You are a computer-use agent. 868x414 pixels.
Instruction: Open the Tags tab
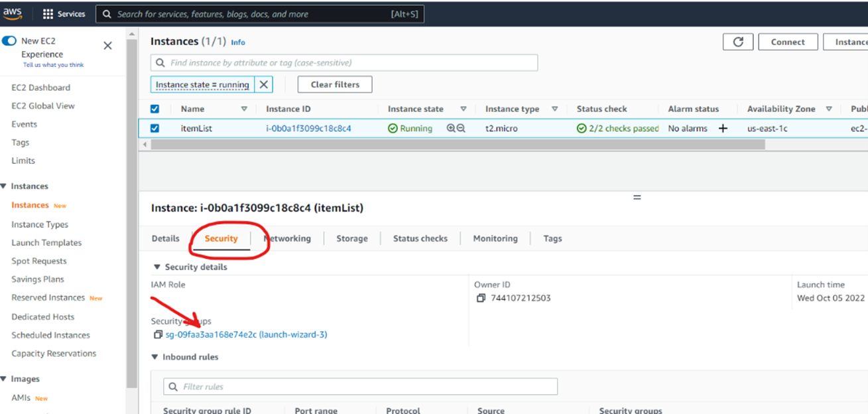point(552,239)
